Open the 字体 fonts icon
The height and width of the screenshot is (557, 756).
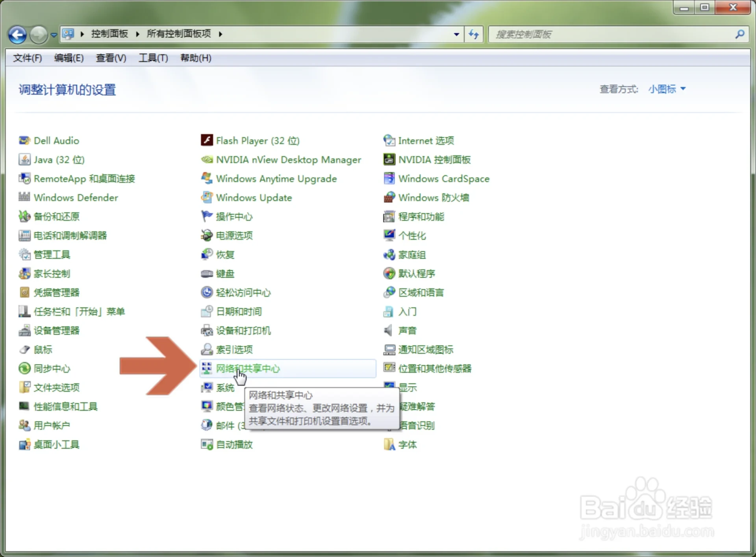[389, 444]
